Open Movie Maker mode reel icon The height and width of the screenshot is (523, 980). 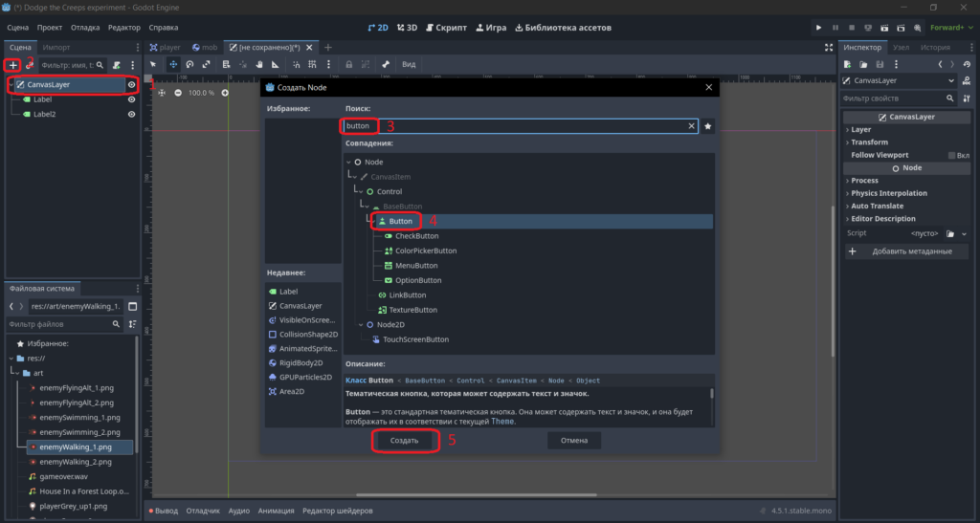pos(917,28)
